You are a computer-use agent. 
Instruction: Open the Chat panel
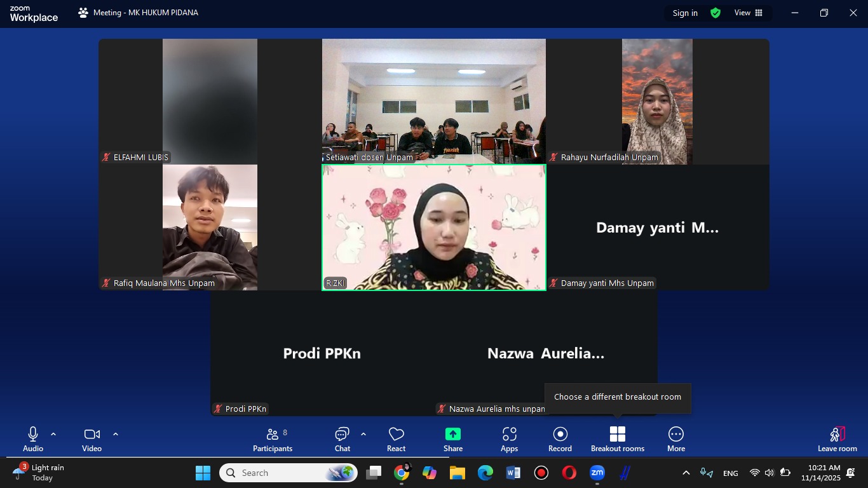click(342, 439)
